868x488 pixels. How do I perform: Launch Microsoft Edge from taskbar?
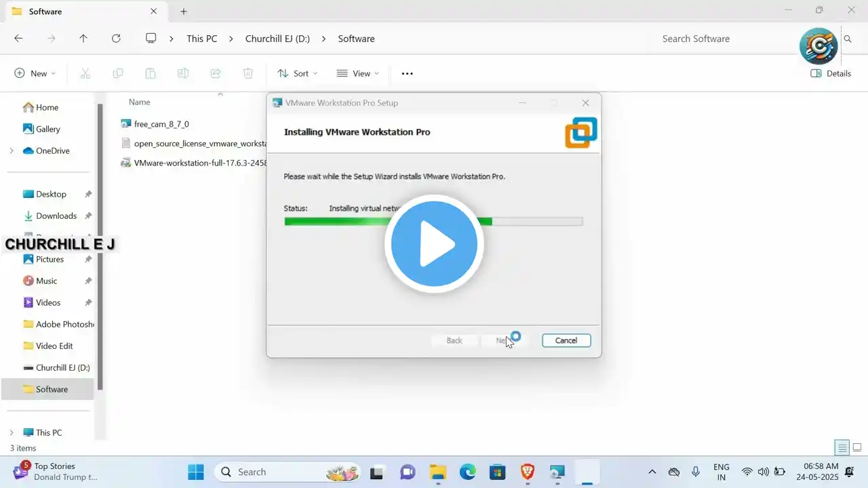click(x=468, y=472)
